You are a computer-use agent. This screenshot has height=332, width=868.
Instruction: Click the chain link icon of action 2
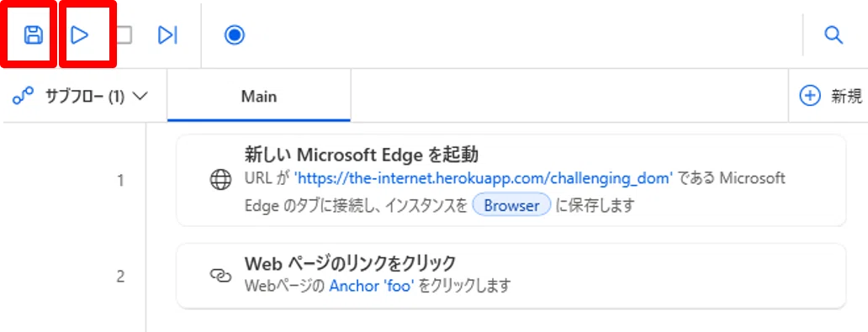click(221, 276)
